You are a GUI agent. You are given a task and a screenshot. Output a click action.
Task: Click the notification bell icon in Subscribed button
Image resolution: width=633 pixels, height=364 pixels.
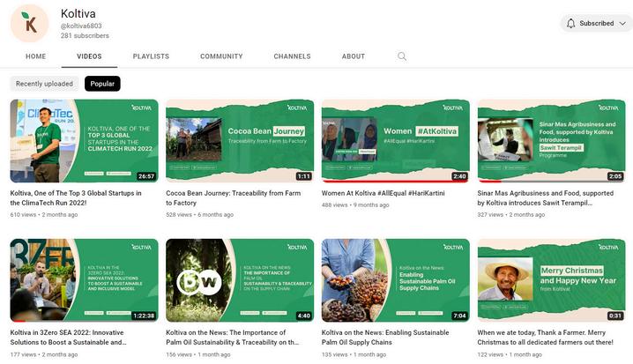pyautogui.click(x=570, y=24)
